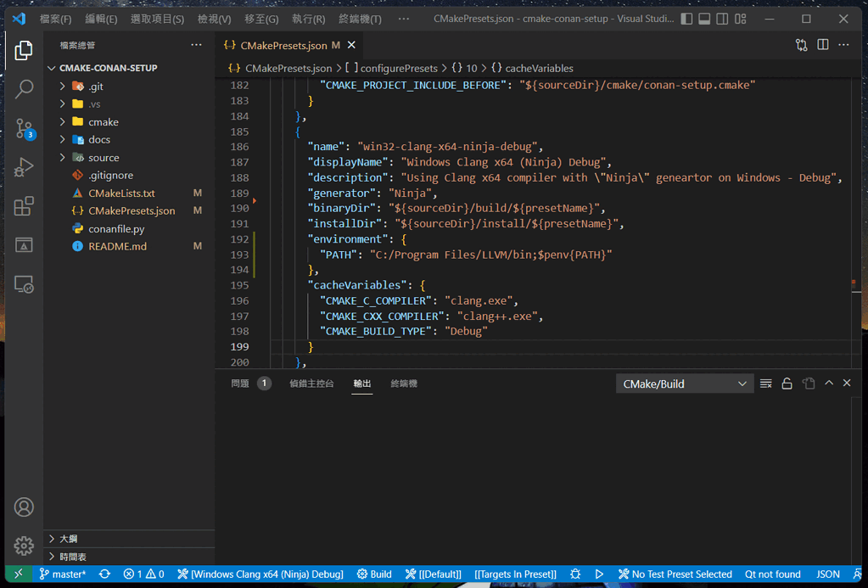Image resolution: width=868 pixels, height=588 pixels.
Task: Split the CMakePresets.json editor
Action: point(822,44)
